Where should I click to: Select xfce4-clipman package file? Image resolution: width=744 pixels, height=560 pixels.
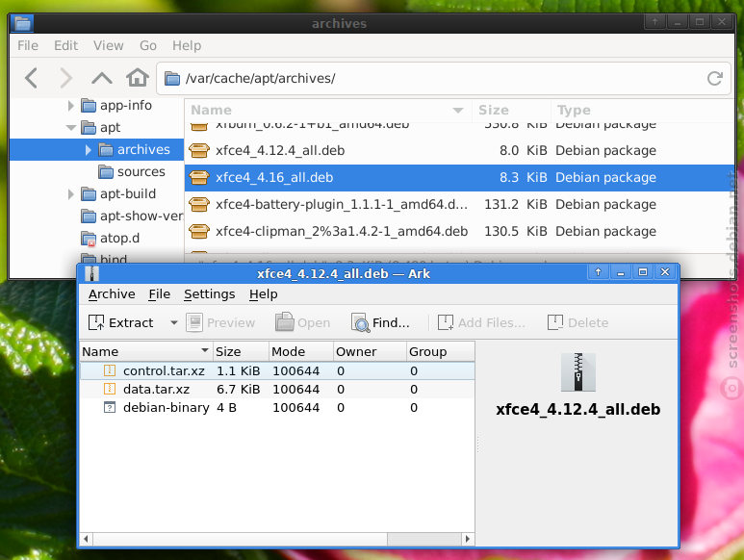(458, 231)
